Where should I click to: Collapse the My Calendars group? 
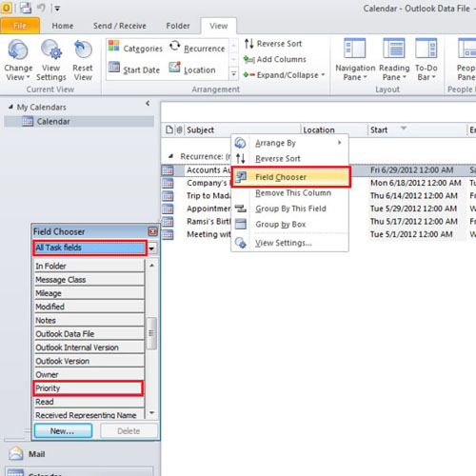pos(10,107)
